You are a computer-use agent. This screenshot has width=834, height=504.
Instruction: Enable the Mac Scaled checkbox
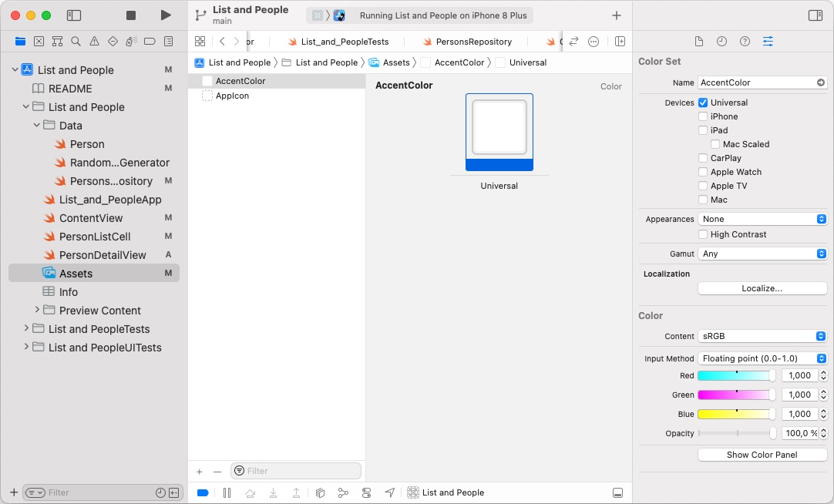715,144
